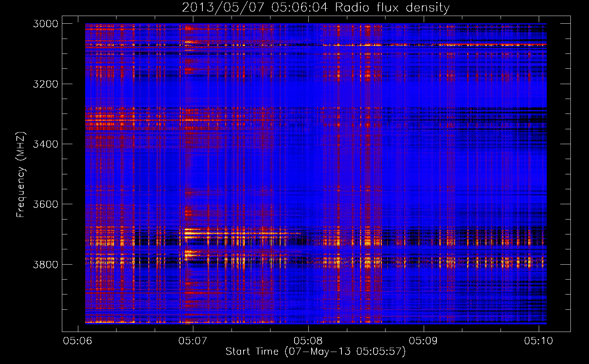589x364 pixels.
Task: Click the 05:09 time tick label
Action: (x=423, y=341)
